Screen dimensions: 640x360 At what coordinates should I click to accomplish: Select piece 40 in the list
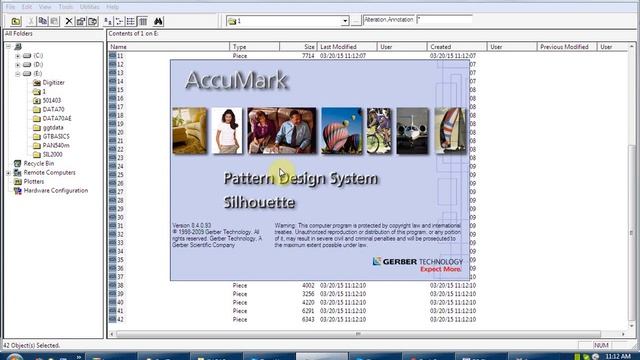click(116, 302)
